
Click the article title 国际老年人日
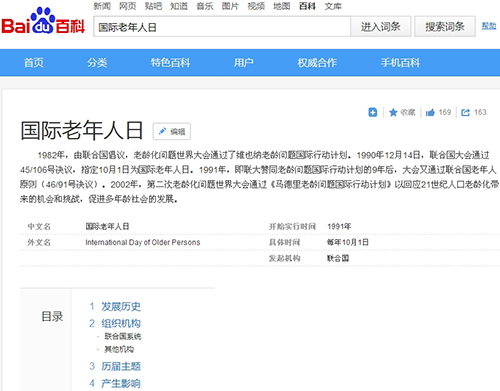point(82,130)
